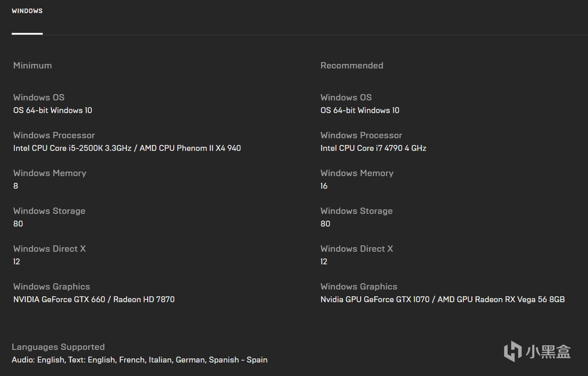Click 'Windows Processor' label under Minimum
This screenshot has width=588, height=376.
(x=54, y=135)
